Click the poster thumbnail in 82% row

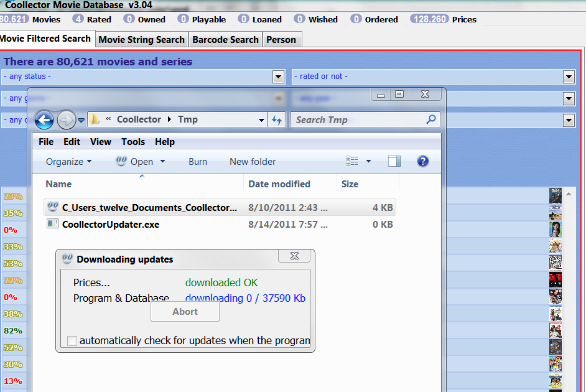pyautogui.click(x=556, y=330)
